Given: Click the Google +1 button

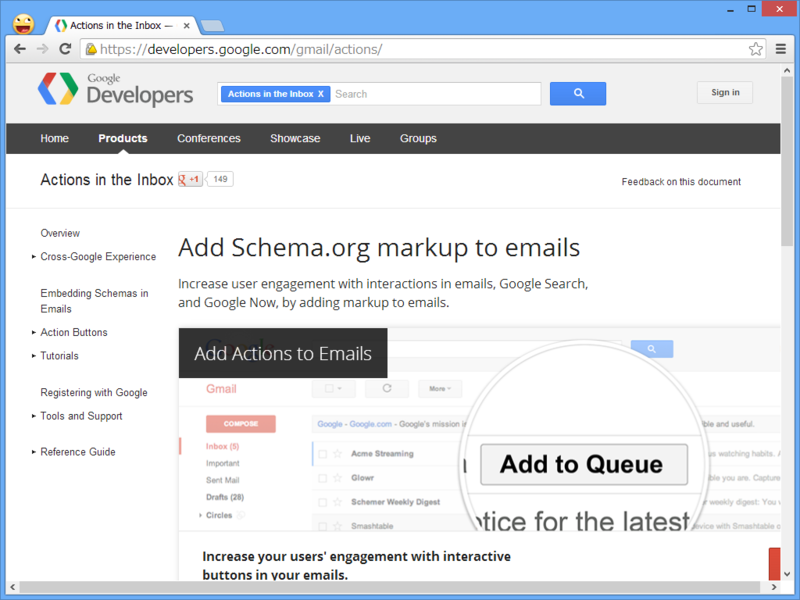Looking at the screenshot, I should pos(190,179).
